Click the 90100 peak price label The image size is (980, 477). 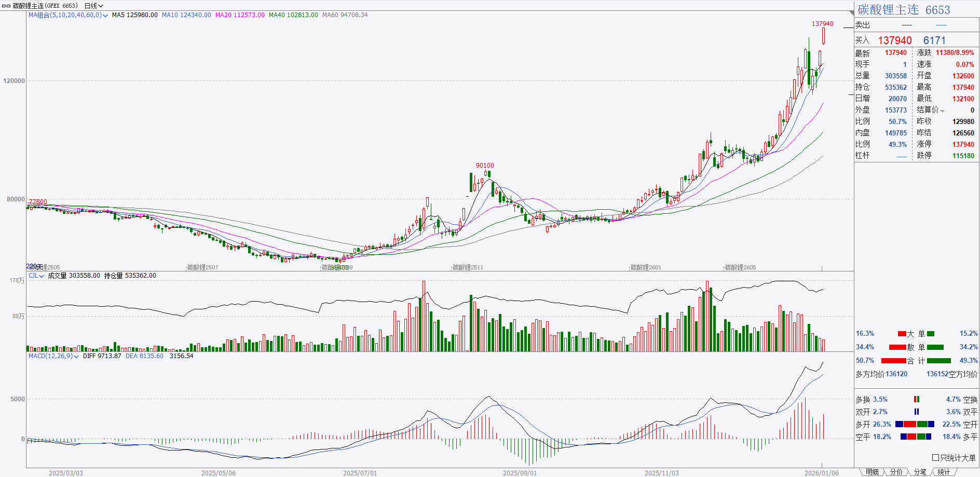point(485,166)
